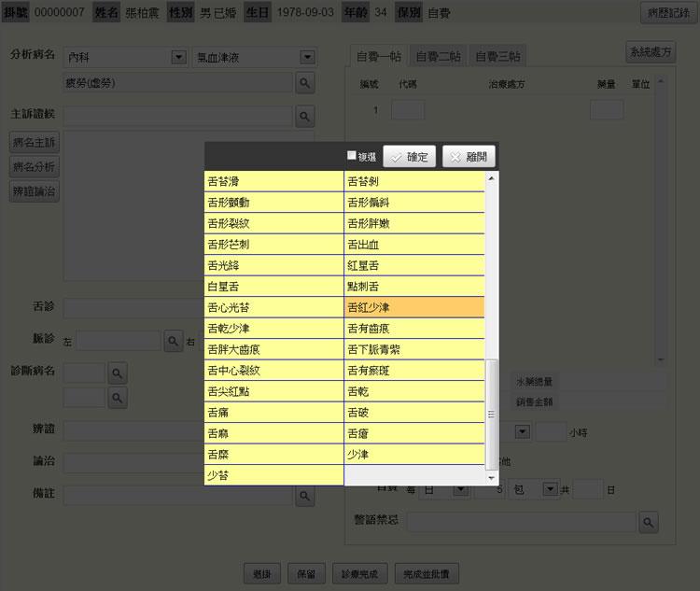Enable the 複選 multi-select checkbox

point(352,156)
